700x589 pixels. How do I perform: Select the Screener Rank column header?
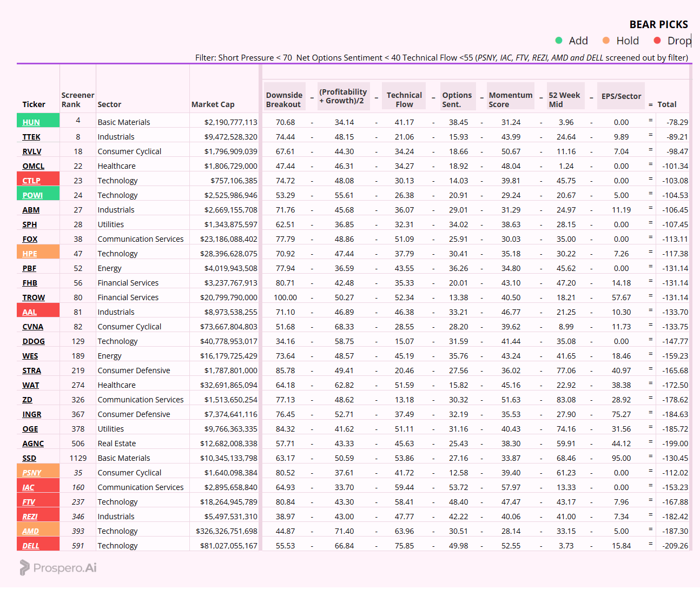78,100
